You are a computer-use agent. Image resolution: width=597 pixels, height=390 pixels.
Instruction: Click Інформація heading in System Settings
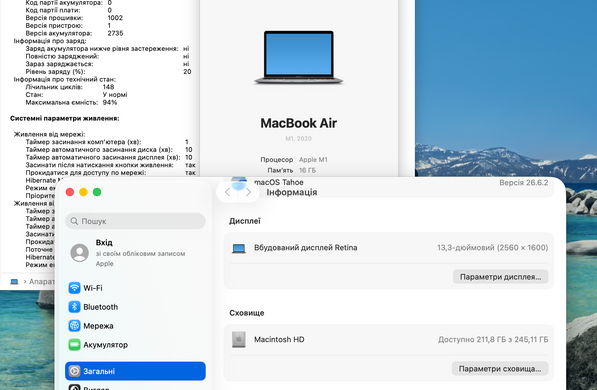pyautogui.click(x=292, y=192)
